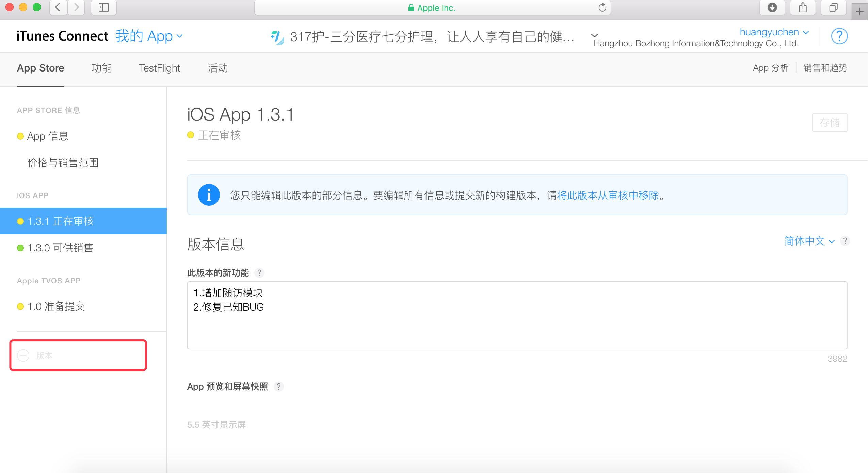
Task: Click the plus icon to add a 版本
Action: click(23, 356)
